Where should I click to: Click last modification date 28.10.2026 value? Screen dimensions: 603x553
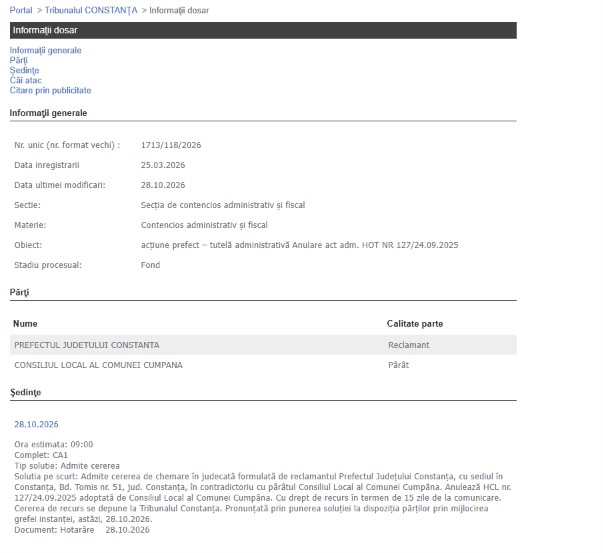coord(163,185)
